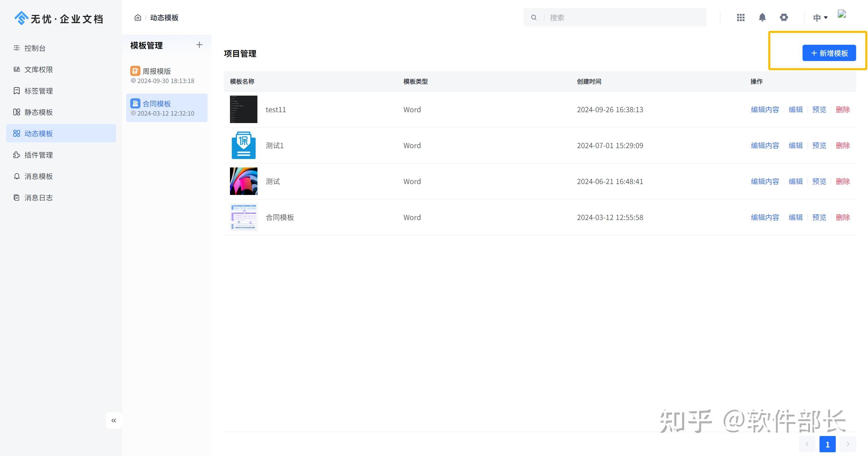
Task: Open notifications bell icon
Action: 762,18
